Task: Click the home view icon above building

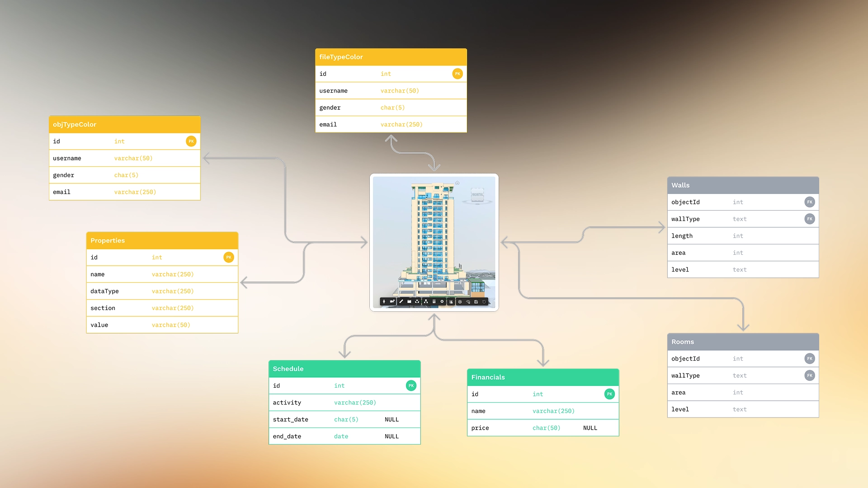Action: coord(458,183)
